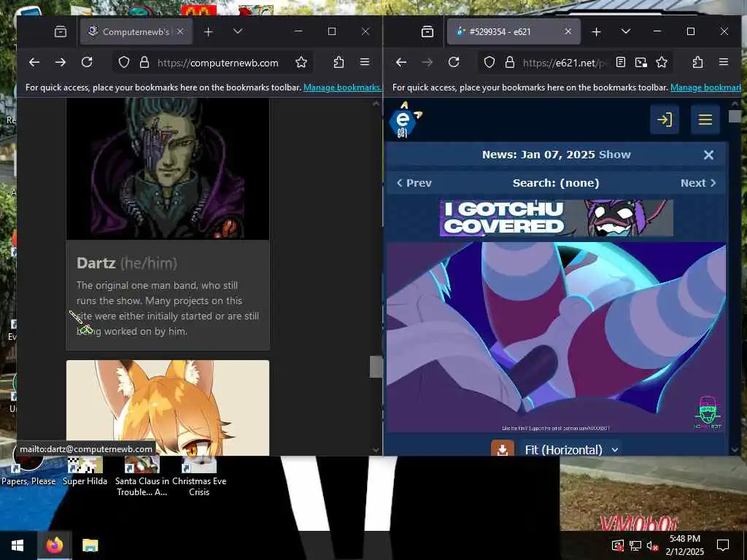Click the Firefox taskbar icon
Viewport: 747px width, 560px height.
pos(54,545)
